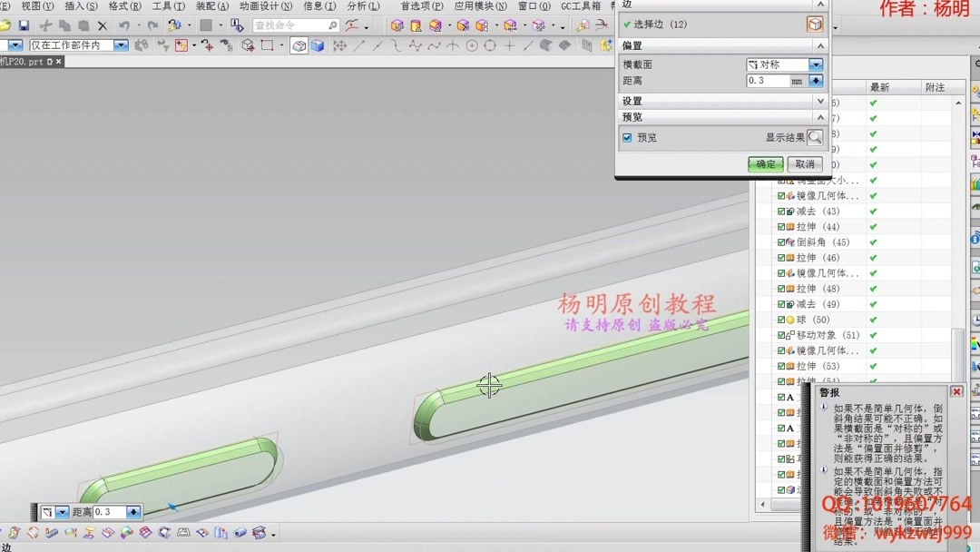Collapse the 偏置 section of the dialog
Screen dimensions: 980x552
[x=819, y=44]
